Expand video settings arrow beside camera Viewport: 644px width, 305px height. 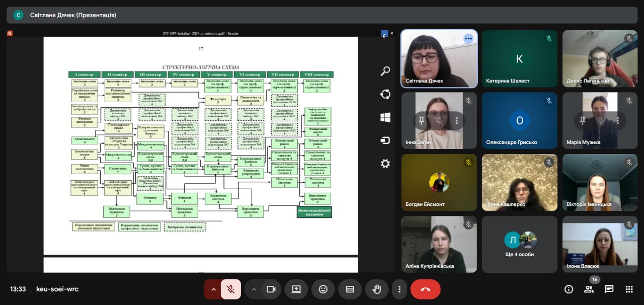(x=254, y=289)
